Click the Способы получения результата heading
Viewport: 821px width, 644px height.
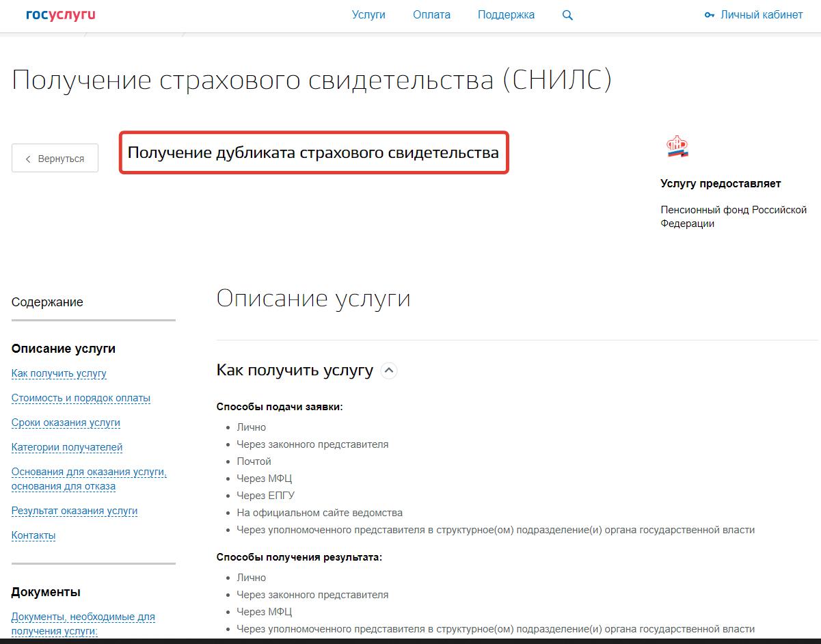tap(299, 557)
